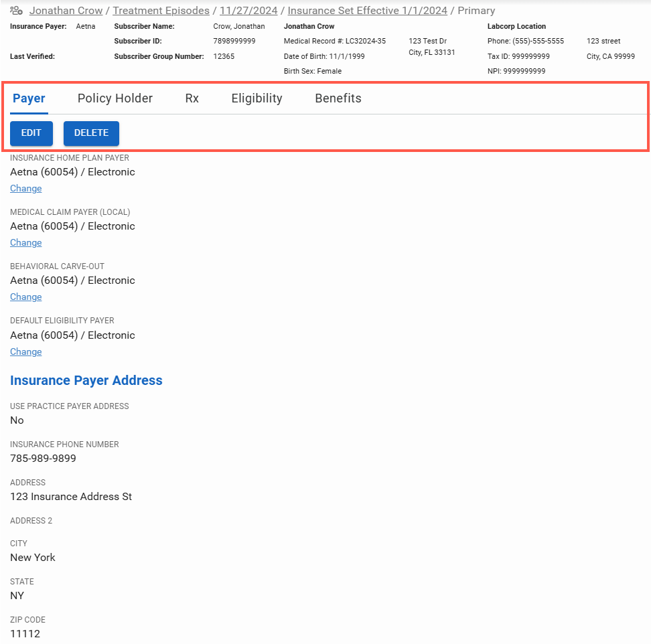Click the Subscriber ID value 7898999999
This screenshot has height=644, width=651.
point(234,42)
